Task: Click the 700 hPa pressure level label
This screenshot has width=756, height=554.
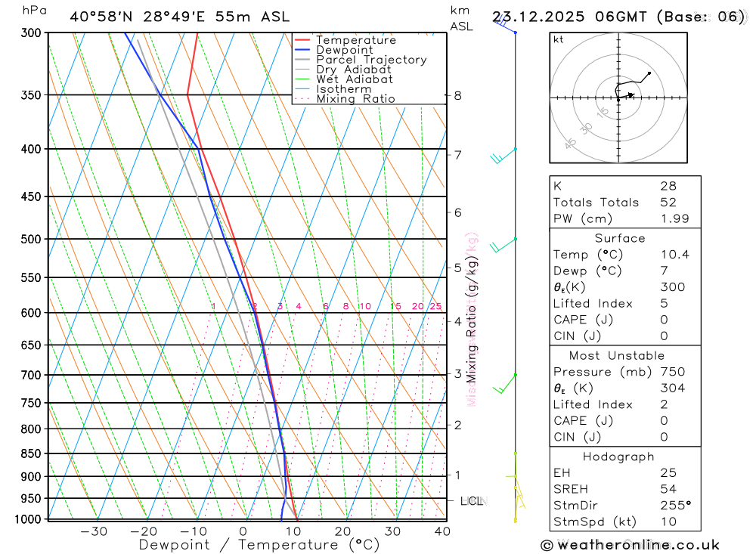Action: point(31,375)
